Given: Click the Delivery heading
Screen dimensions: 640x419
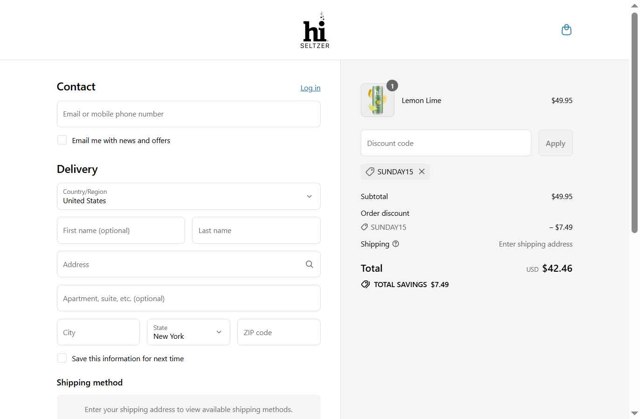Looking at the screenshot, I should [x=77, y=169].
